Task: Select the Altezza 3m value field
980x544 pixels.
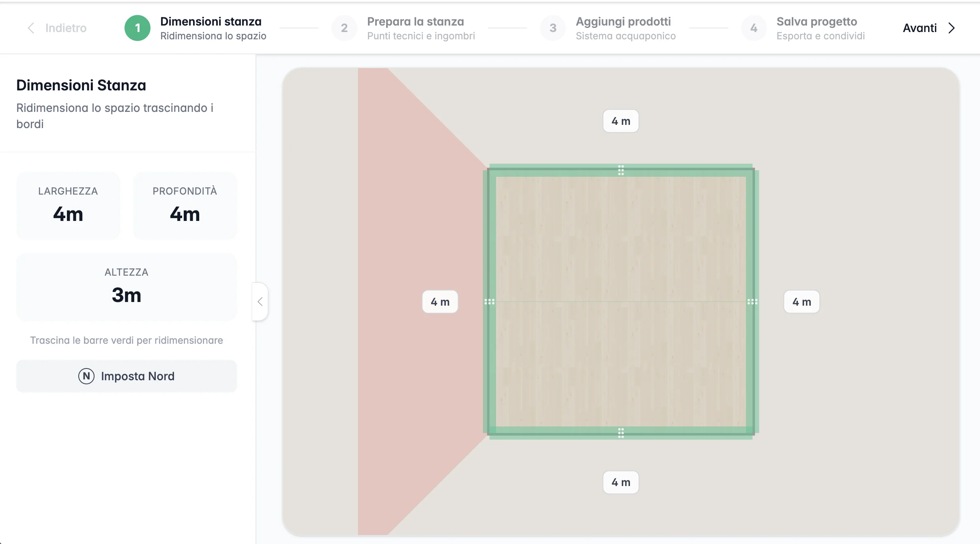Action: click(127, 295)
